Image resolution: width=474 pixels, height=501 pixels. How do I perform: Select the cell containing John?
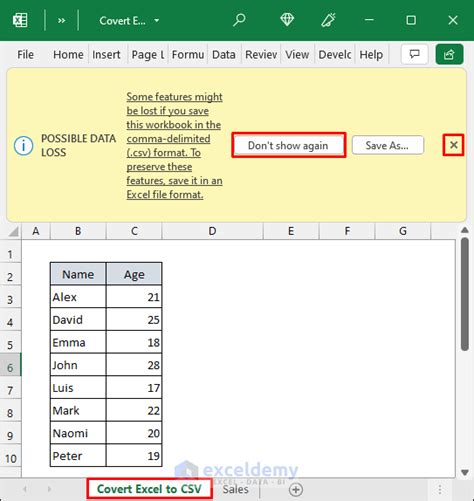click(x=78, y=365)
